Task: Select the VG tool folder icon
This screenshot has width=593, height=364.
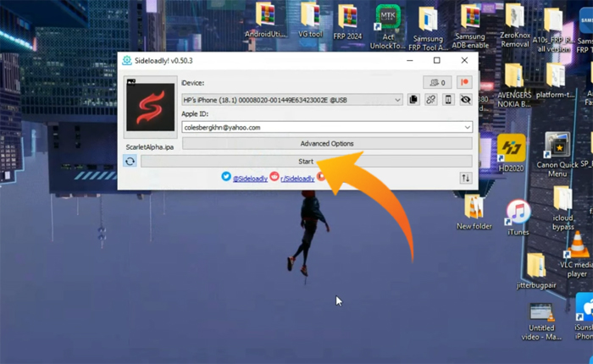Action: pyautogui.click(x=310, y=19)
